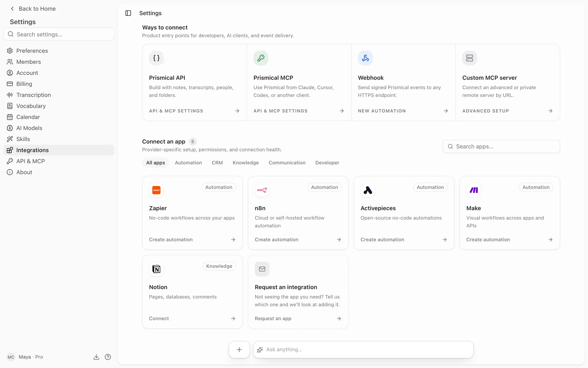Click Connect on the Notion card
Viewport: 588px width, 368px height.
click(159, 319)
